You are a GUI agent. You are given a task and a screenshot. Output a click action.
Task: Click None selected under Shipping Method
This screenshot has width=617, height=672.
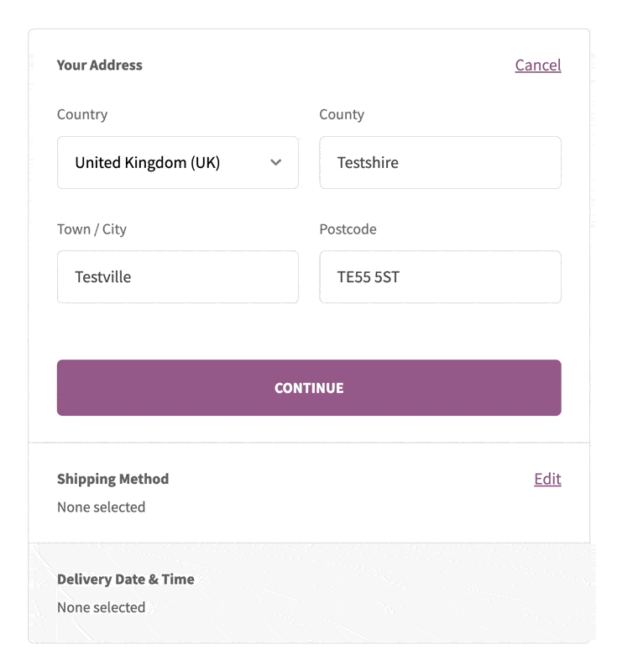pyautogui.click(x=101, y=507)
